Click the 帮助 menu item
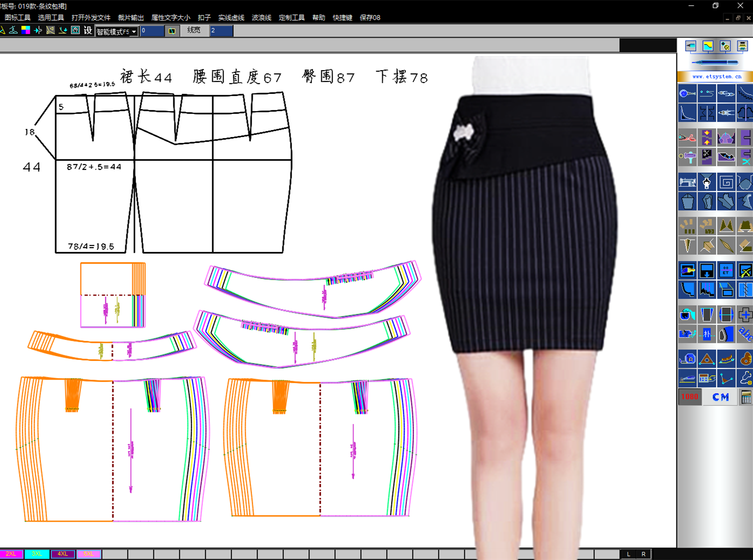Image resolution: width=753 pixels, height=560 pixels. tap(318, 18)
